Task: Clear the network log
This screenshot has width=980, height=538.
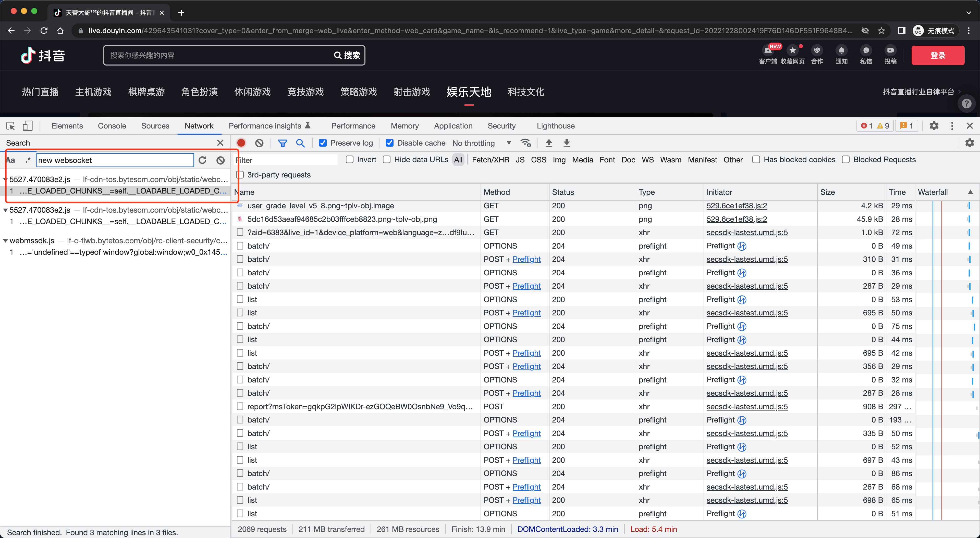Action: point(259,143)
